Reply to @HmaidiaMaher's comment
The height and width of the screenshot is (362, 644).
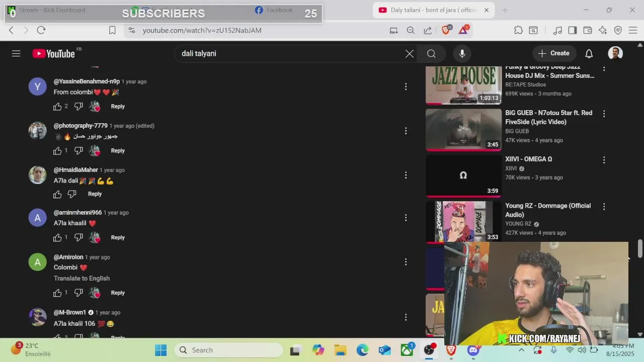[95, 194]
